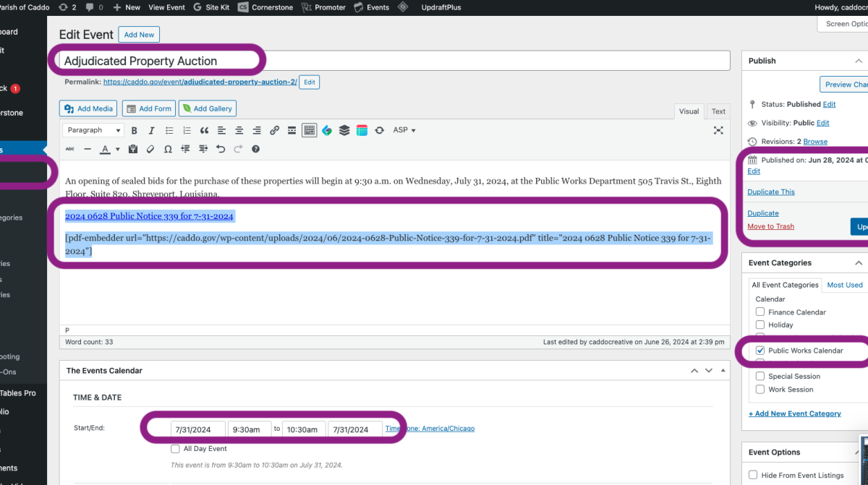Click the event start time field
The width and height of the screenshot is (868, 485).
click(249, 429)
